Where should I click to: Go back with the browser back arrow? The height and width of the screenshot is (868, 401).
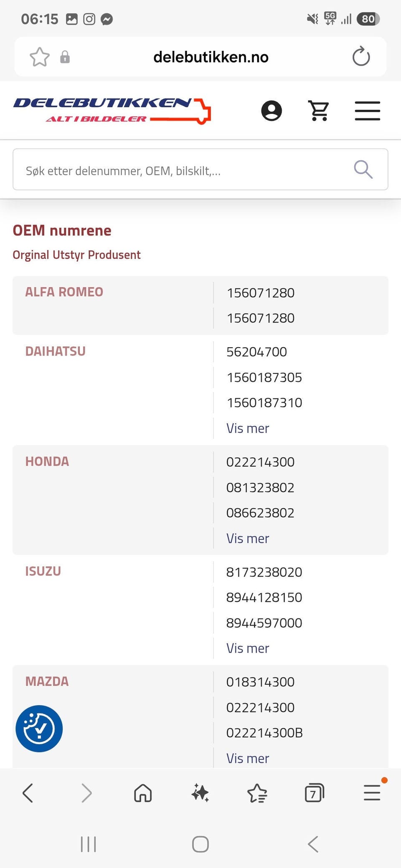point(28,793)
